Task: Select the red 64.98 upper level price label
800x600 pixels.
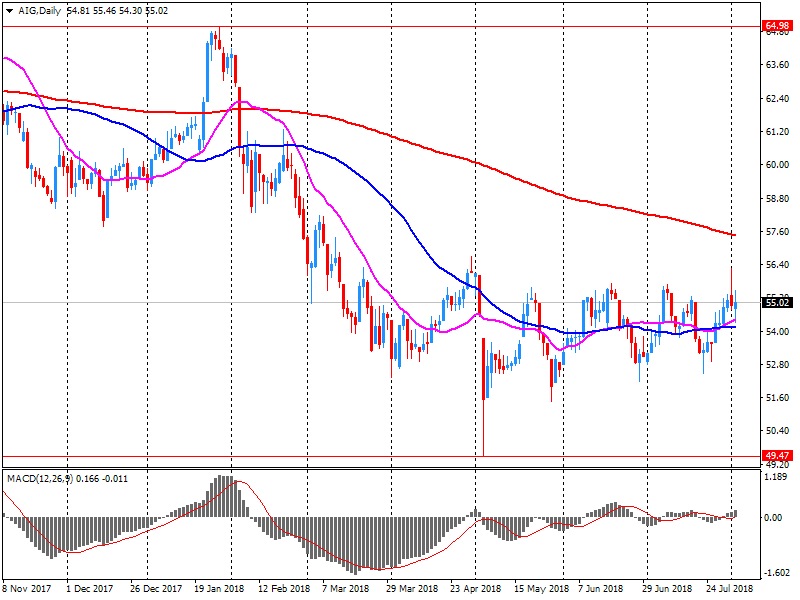Action: 777,26
